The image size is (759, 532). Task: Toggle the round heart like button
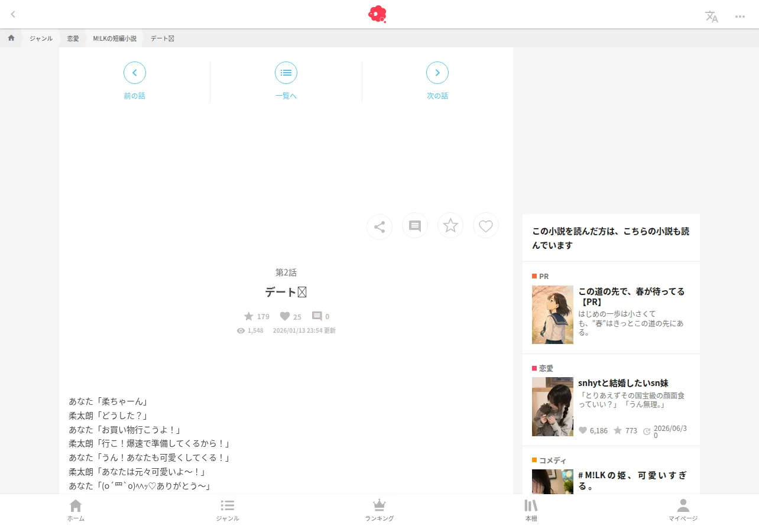[486, 225]
